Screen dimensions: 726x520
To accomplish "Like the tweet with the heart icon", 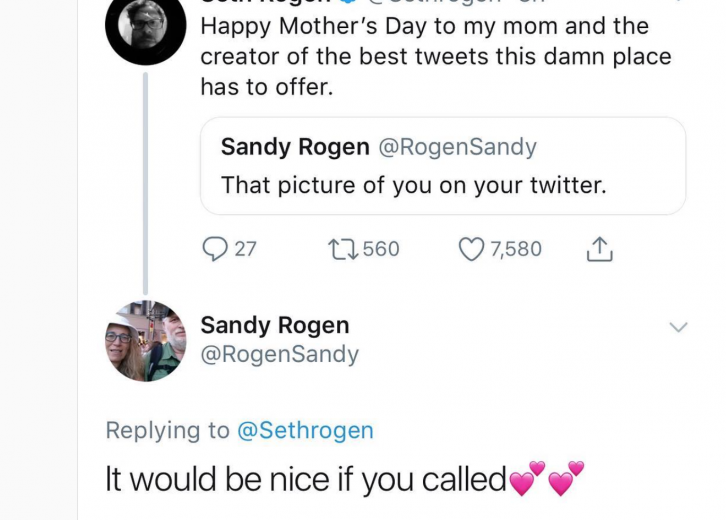I will point(471,249).
